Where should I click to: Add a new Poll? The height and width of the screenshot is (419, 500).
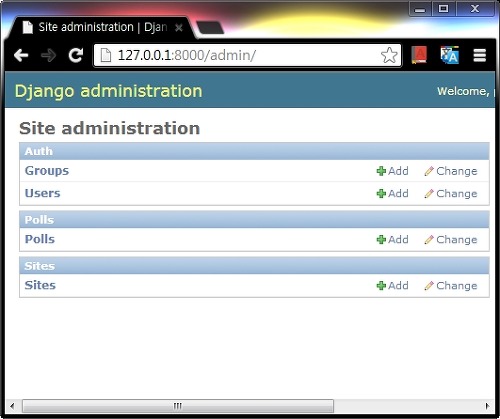point(392,240)
